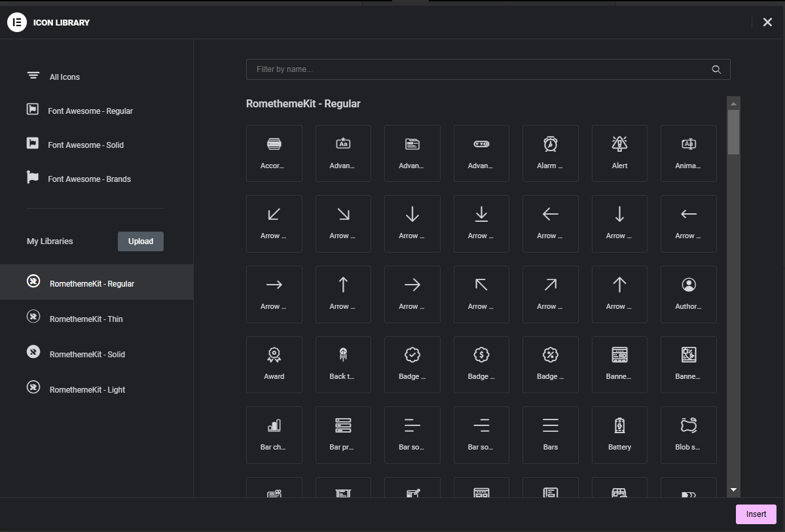Image resolution: width=785 pixels, height=532 pixels.
Task: Pick the Alarm clock icon
Action: [x=550, y=153]
